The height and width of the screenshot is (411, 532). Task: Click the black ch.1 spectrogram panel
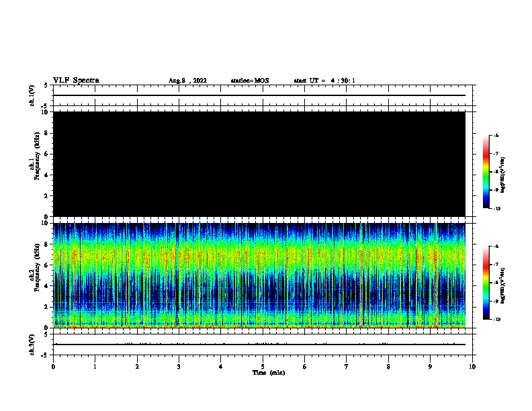[x=259, y=164]
